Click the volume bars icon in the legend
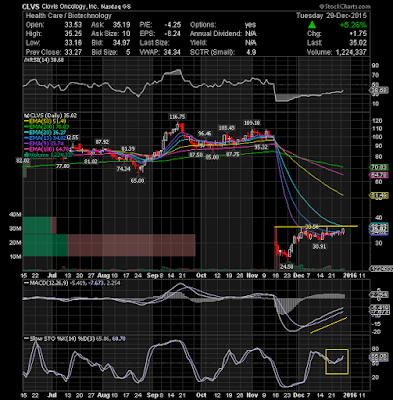The width and height of the screenshot is (393, 400). click(26, 155)
